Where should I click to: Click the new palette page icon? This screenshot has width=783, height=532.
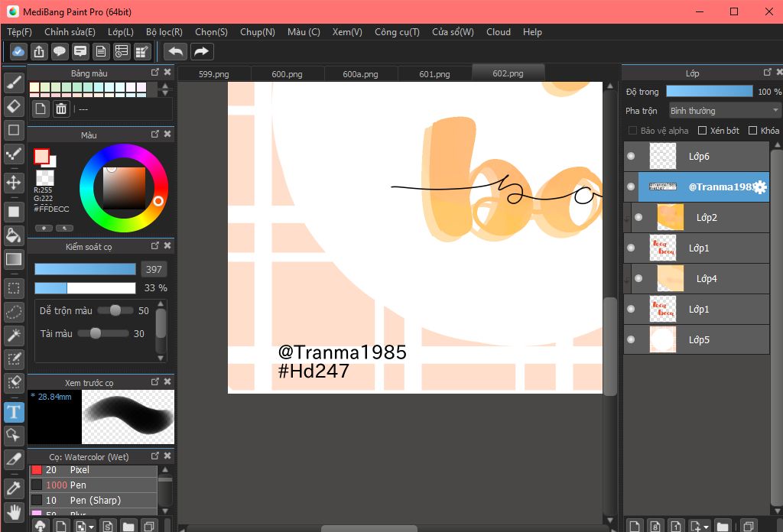click(x=41, y=109)
